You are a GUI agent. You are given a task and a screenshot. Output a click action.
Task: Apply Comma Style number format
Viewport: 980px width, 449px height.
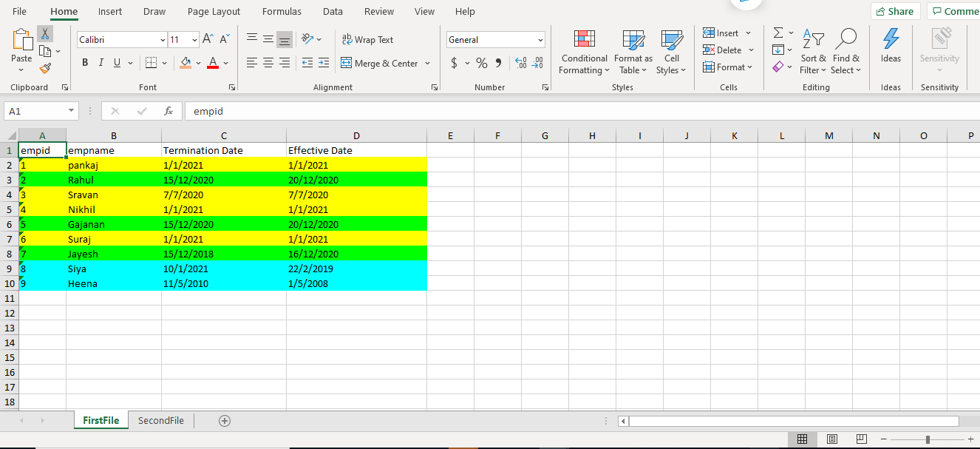click(x=498, y=63)
